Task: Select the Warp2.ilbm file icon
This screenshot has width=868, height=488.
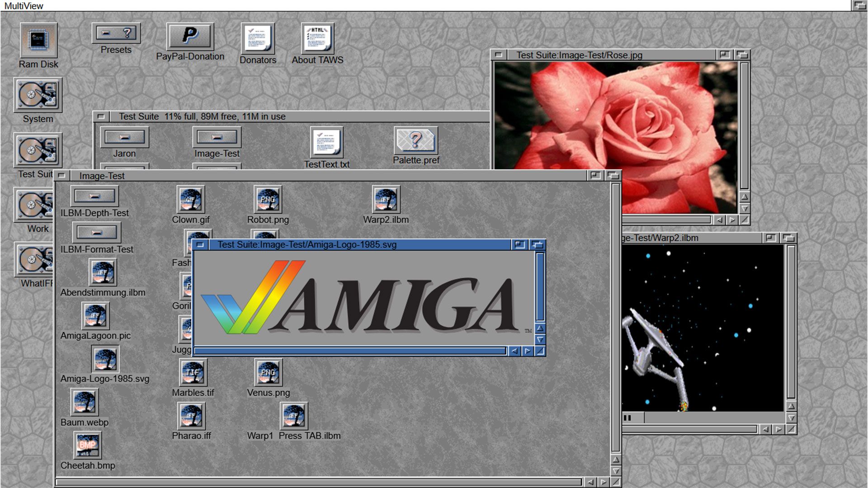Action: (385, 200)
